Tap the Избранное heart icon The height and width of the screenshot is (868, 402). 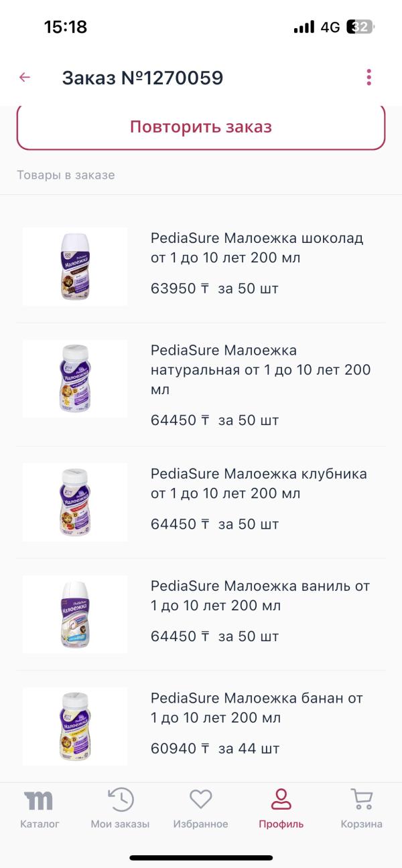200,800
